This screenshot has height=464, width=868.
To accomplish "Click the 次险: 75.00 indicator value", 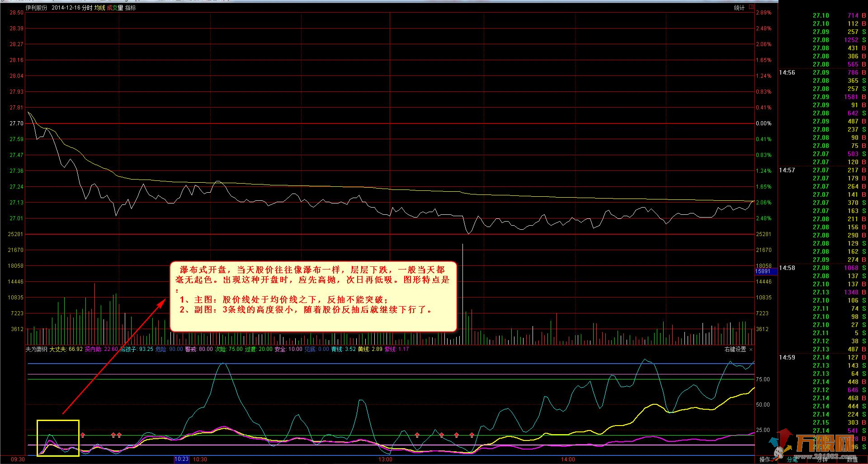I will (229, 349).
